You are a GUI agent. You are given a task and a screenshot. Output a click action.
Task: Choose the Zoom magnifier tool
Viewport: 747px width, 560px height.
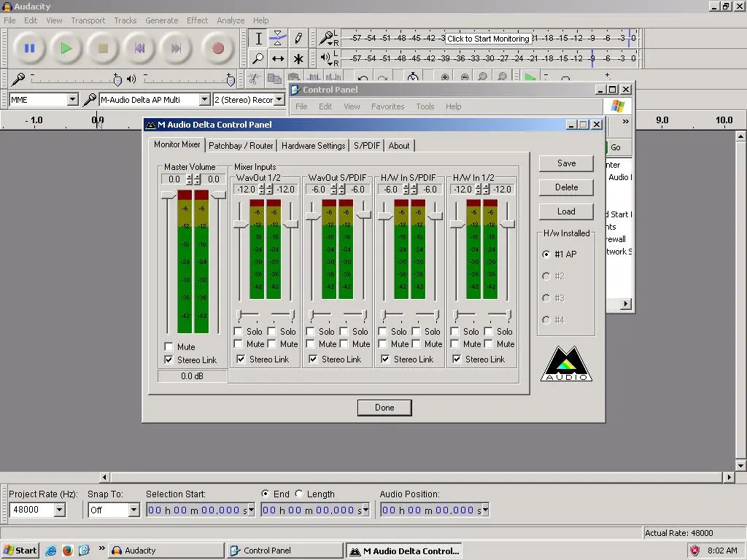pyautogui.click(x=258, y=58)
